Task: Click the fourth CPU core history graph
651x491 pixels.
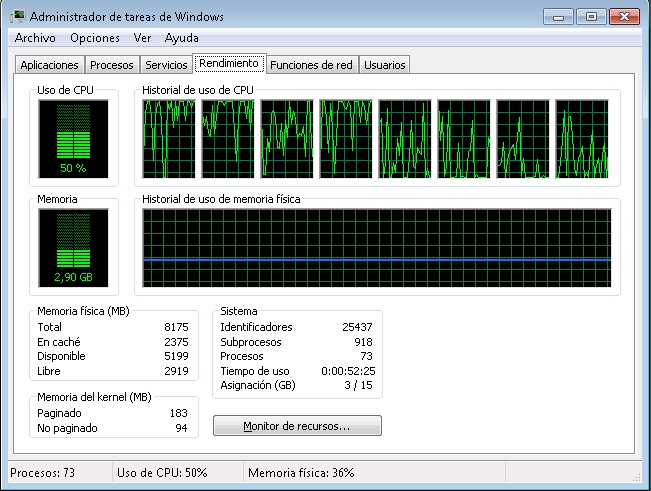Action: coord(346,139)
